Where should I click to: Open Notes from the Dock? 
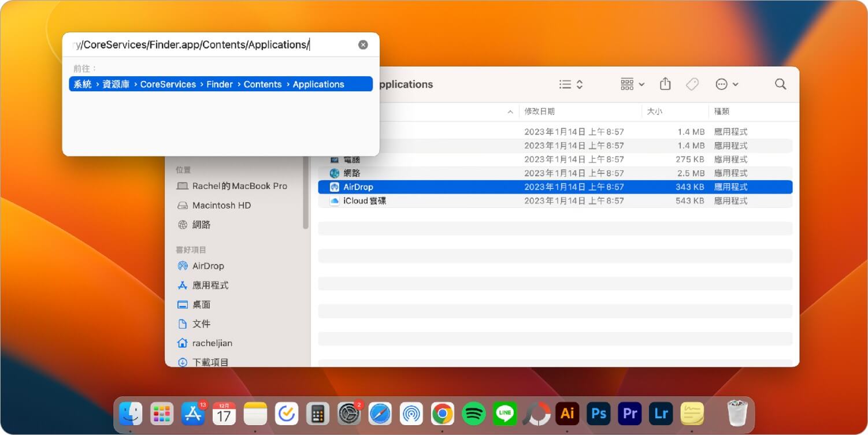click(255, 414)
